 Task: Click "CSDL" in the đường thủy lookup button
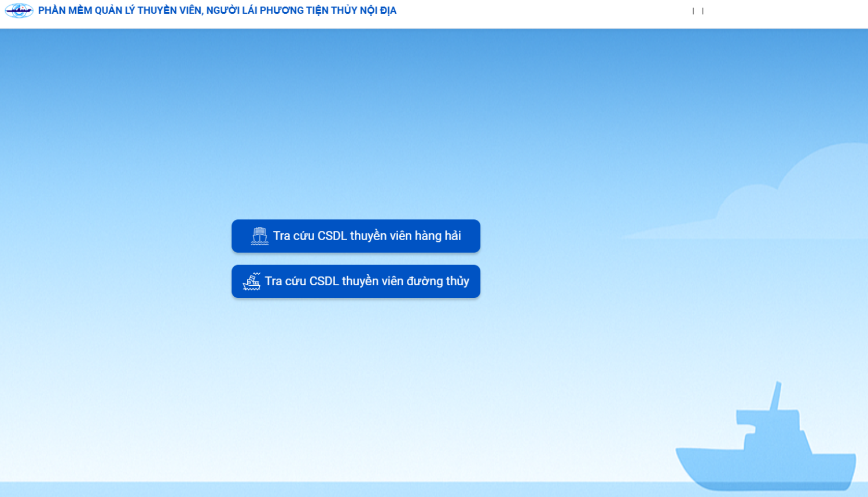pos(324,281)
